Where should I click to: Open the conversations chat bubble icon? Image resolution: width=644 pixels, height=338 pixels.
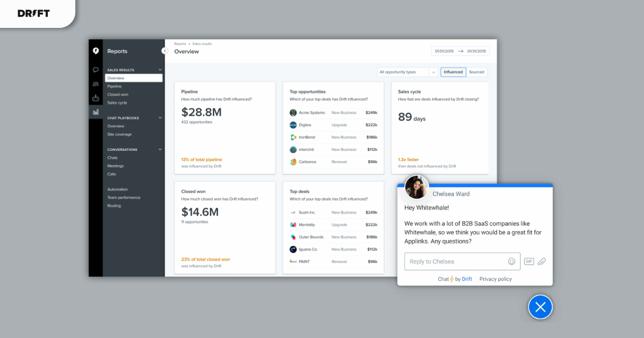click(96, 70)
